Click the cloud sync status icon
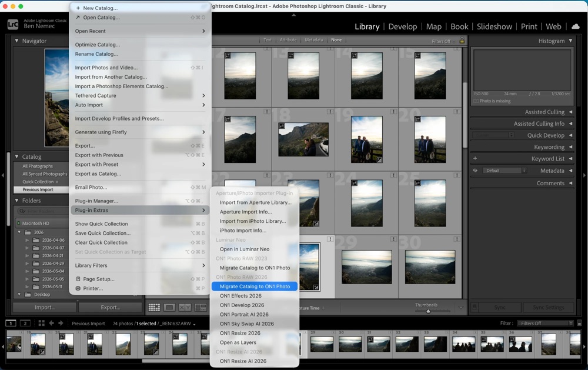 coord(575,26)
